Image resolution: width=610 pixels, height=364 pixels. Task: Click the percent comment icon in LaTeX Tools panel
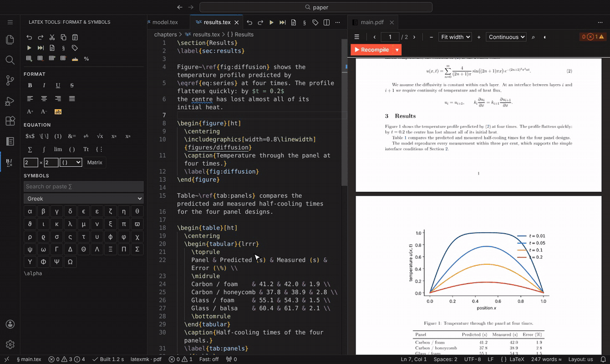[x=87, y=59]
